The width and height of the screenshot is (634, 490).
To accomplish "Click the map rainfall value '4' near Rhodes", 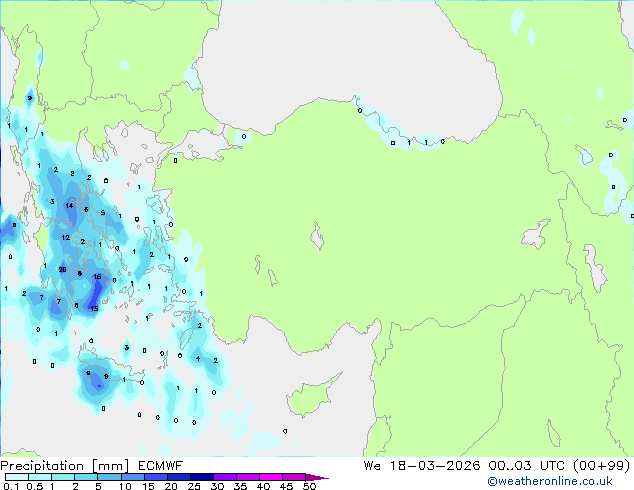I will (x=198, y=358).
